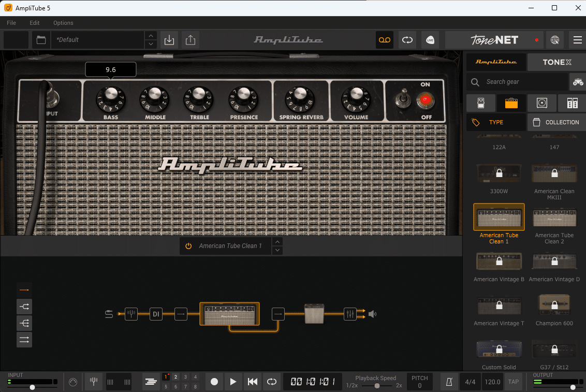Image resolution: width=586 pixels, height=392 pixels.
Task: Select track 5 button
Action: (166, 387)
